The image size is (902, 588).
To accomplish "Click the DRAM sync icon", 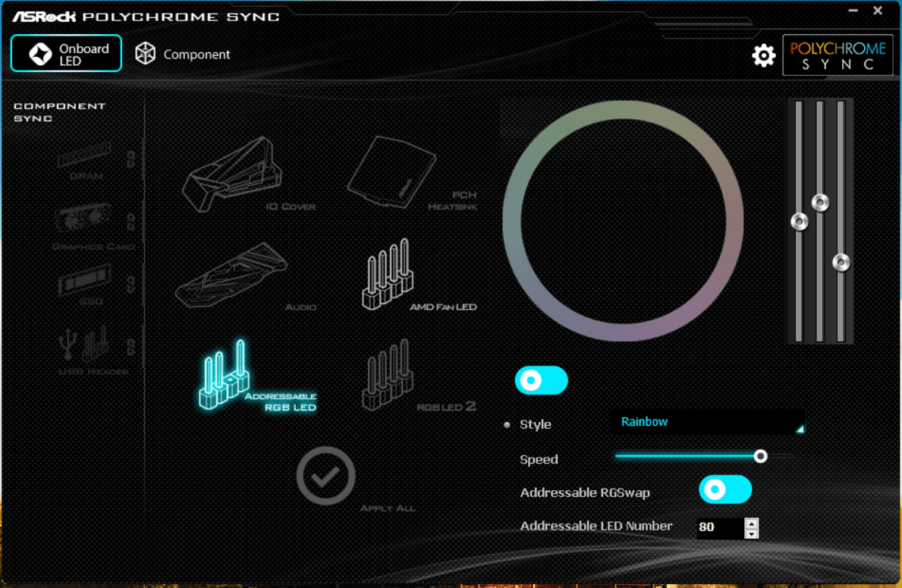I will (84, 154).
